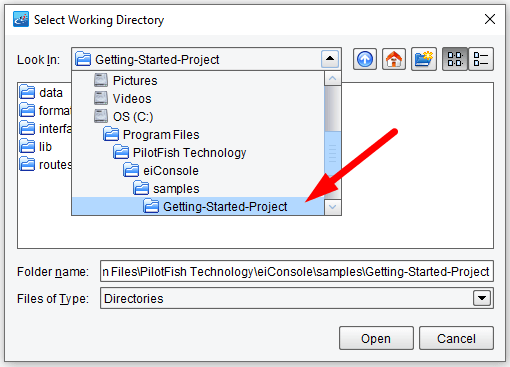Screen dimensions: 510x367
Task: Select the lib folder in the file list
Action: click(x=35, y=146)
